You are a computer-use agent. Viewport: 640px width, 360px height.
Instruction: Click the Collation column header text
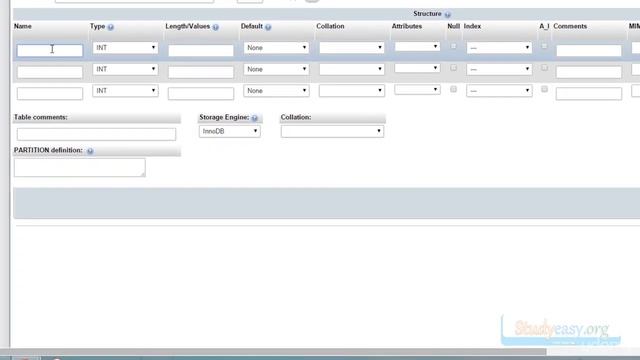[330, 26]
